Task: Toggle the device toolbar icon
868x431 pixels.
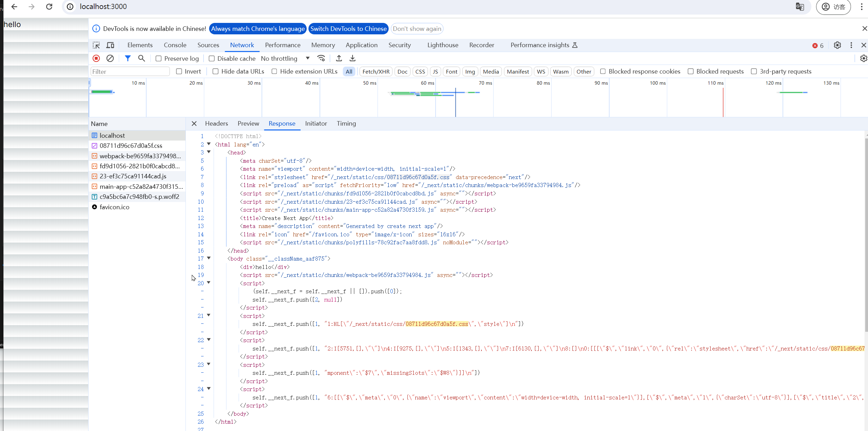Action: pos(110,45)
